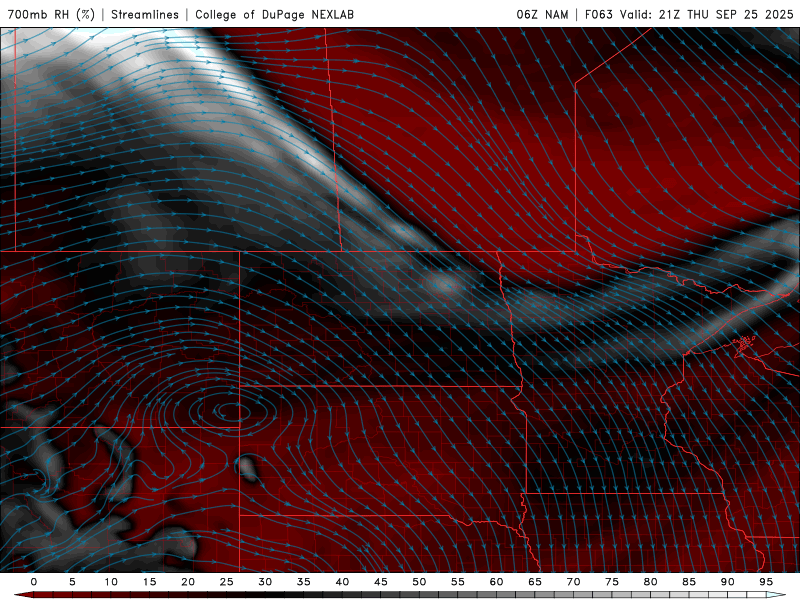Click the 55 value on color scale
Image resolution: width=800 pixels, height=600 pixels.
tap(458, 582)
